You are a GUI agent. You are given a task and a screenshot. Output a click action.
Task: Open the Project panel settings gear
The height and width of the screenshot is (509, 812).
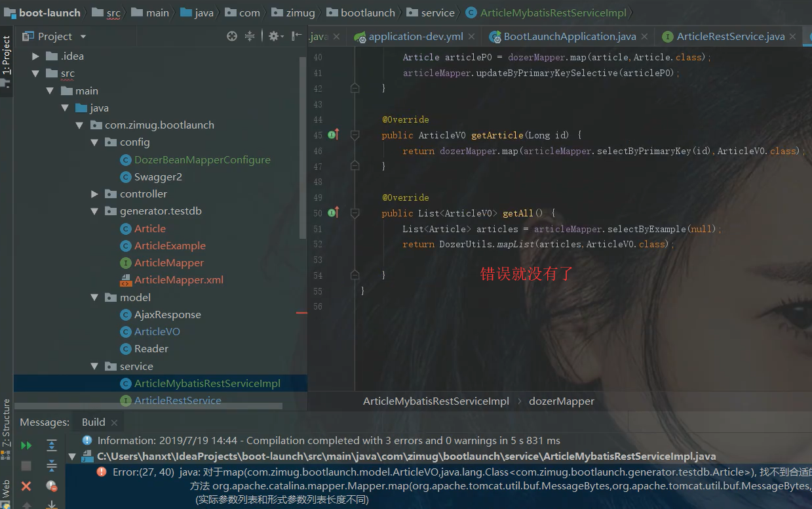275,37
